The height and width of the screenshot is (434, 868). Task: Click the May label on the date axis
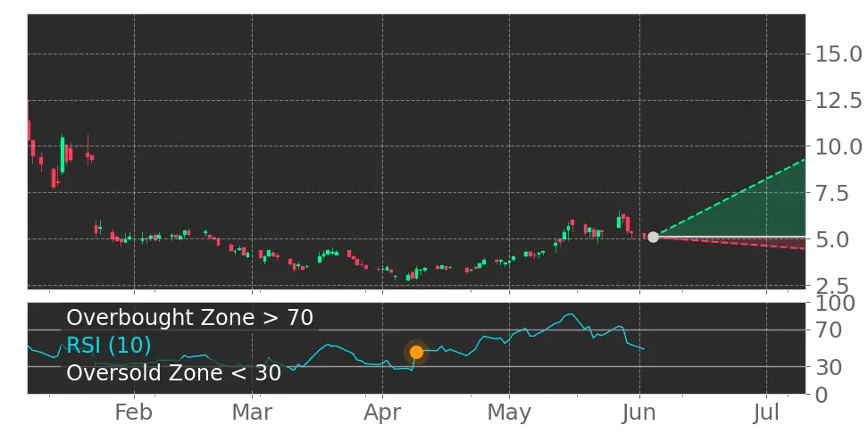(509, 413)
